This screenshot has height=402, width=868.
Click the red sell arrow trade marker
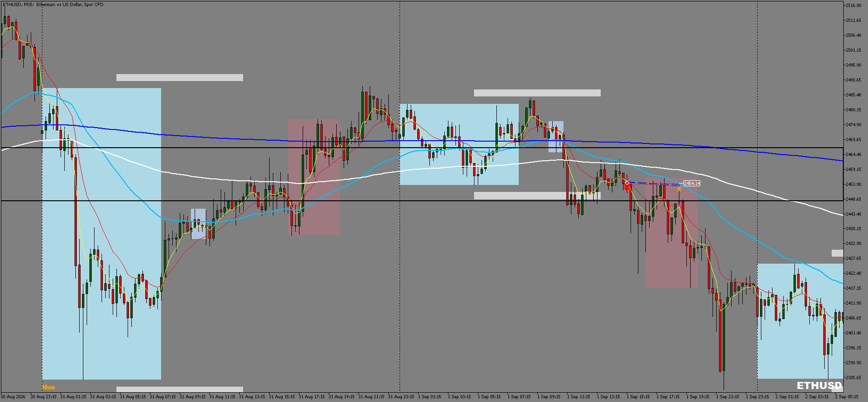(x=627, y=187)
